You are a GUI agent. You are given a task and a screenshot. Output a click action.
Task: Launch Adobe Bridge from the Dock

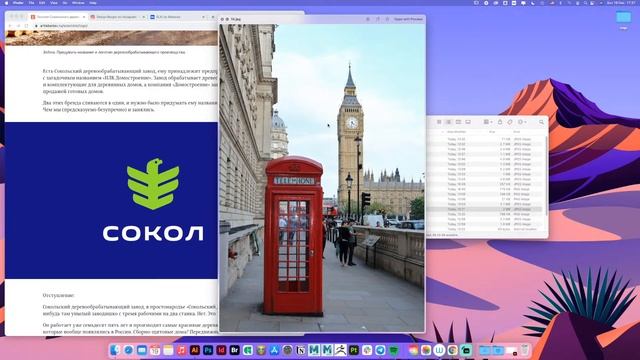tap(234, 350)
